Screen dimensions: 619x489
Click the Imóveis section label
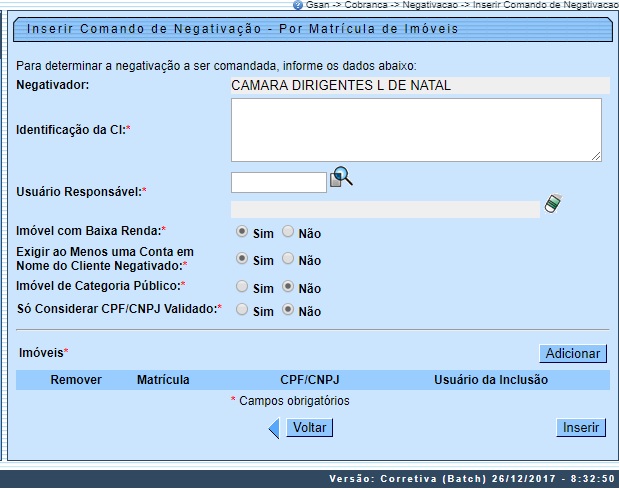coord(43,352)
